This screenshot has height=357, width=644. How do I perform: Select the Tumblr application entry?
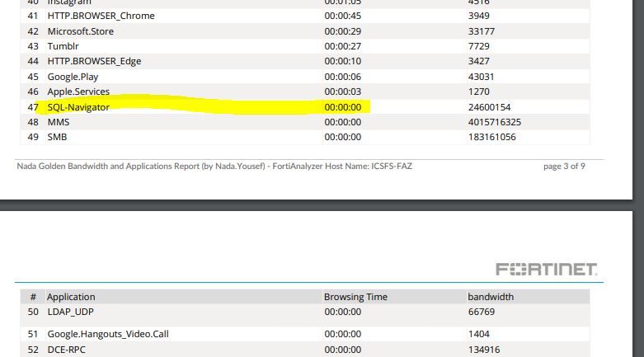[63, 46]
